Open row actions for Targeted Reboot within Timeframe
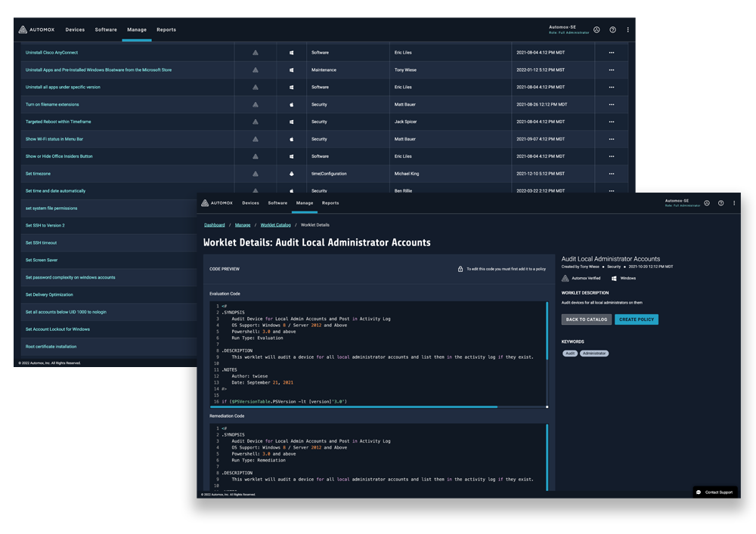This screenshot has width=756, height=534. coord(612,122)
